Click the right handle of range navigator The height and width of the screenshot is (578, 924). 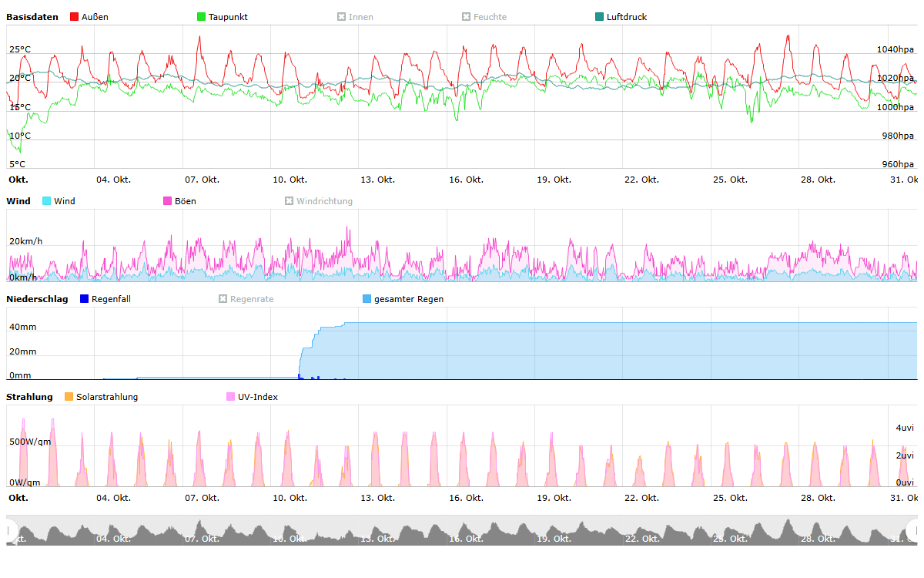coord(913,530)
